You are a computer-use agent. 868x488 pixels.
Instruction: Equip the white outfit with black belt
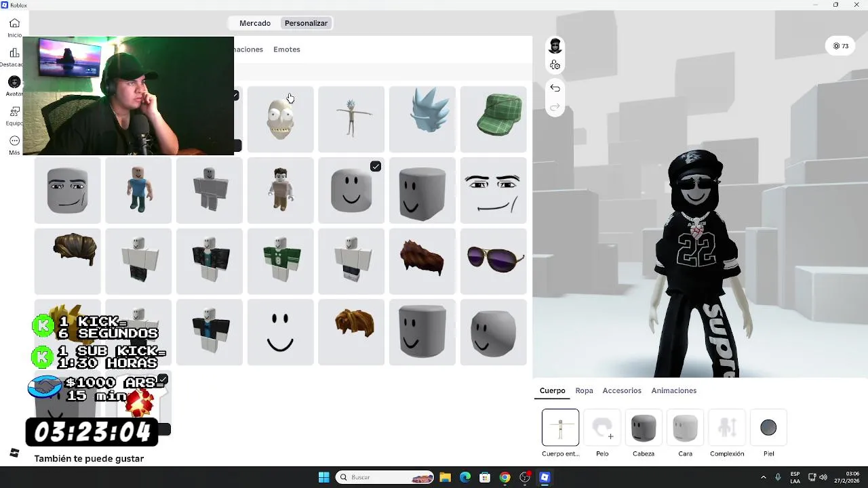351,262
